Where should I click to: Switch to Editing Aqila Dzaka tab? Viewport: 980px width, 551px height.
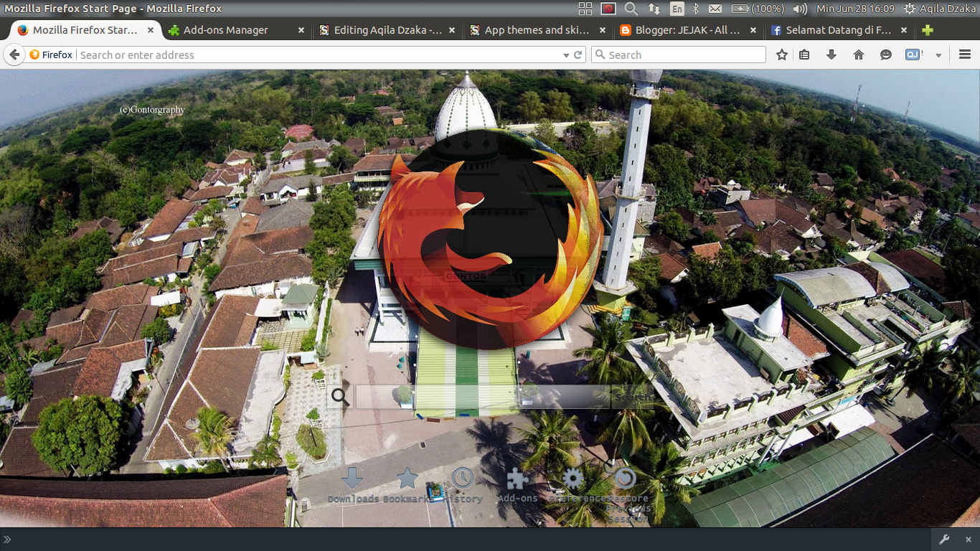(387, 30)
